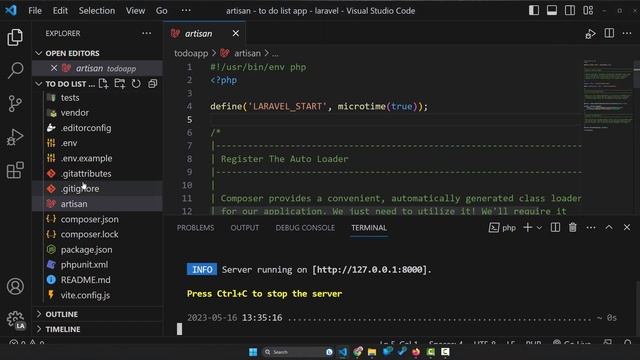Select the php terminal instance
640x360 pixels.
coord(502,227)
